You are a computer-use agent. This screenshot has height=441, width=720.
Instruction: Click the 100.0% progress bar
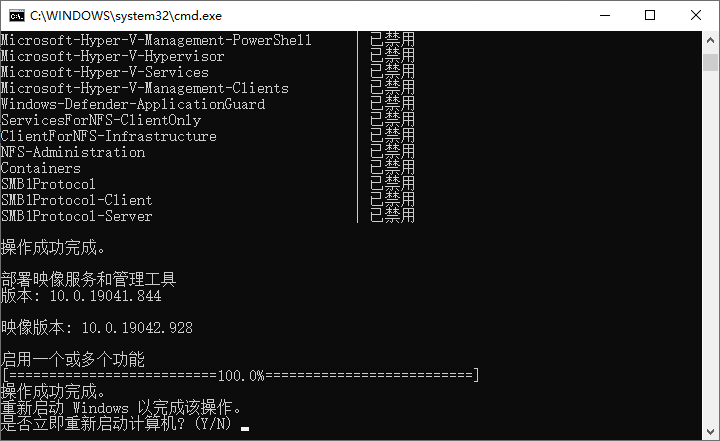pyautogui.click(x=240, y=375)
